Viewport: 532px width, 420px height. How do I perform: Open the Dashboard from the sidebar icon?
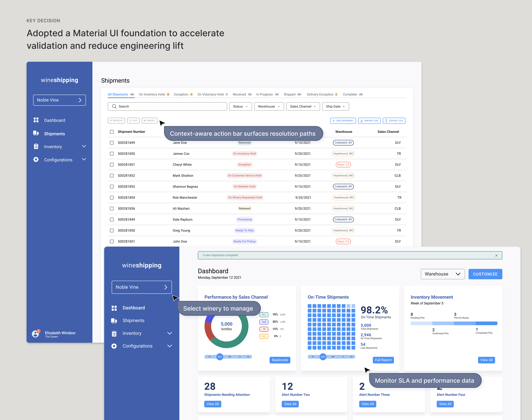(x=36, y=120)
